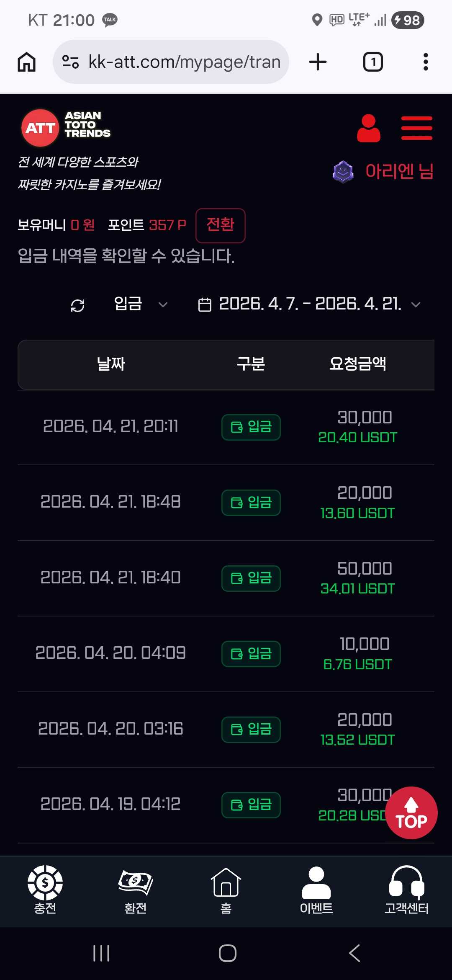This screenshot has width=452, height=980.
Task: Tap the browser home icon
Action: (x=26, y=62)
